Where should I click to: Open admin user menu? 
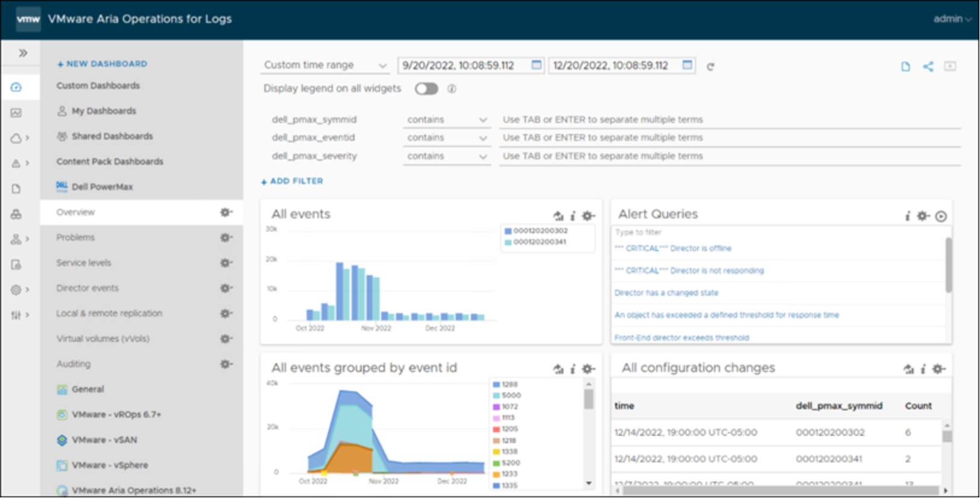click(x=952, y=19)
